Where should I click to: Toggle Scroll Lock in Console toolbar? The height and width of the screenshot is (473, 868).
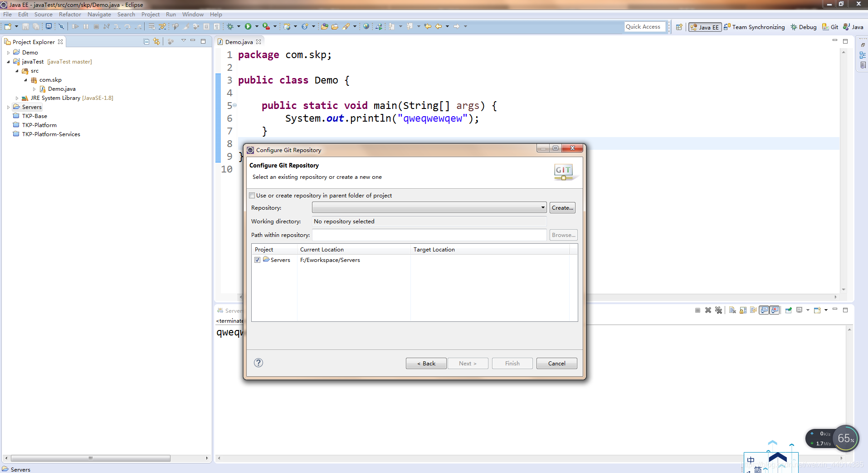(743, 310)
